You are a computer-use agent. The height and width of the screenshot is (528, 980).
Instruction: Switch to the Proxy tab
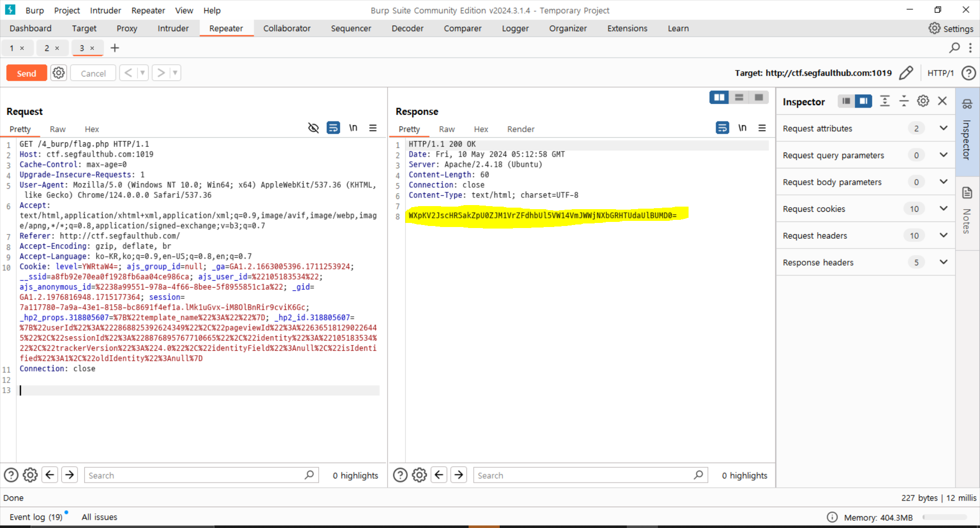(127, 29)
